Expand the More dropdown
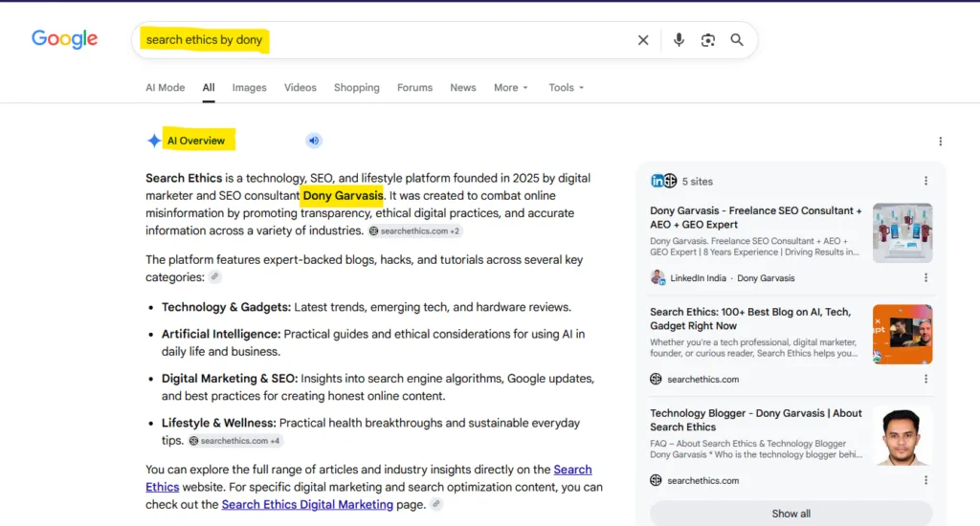The width and height of the screenshot is (980, 526). (x=511, y=87)
